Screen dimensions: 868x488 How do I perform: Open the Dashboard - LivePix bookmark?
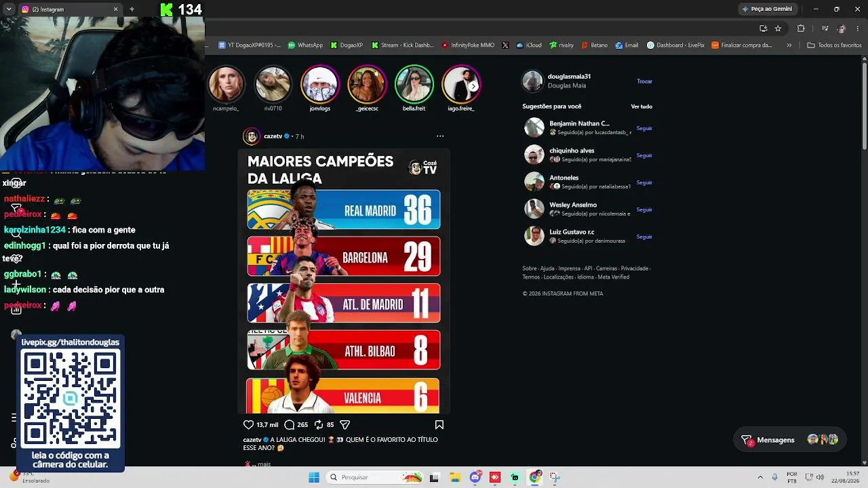click(675, 45)
